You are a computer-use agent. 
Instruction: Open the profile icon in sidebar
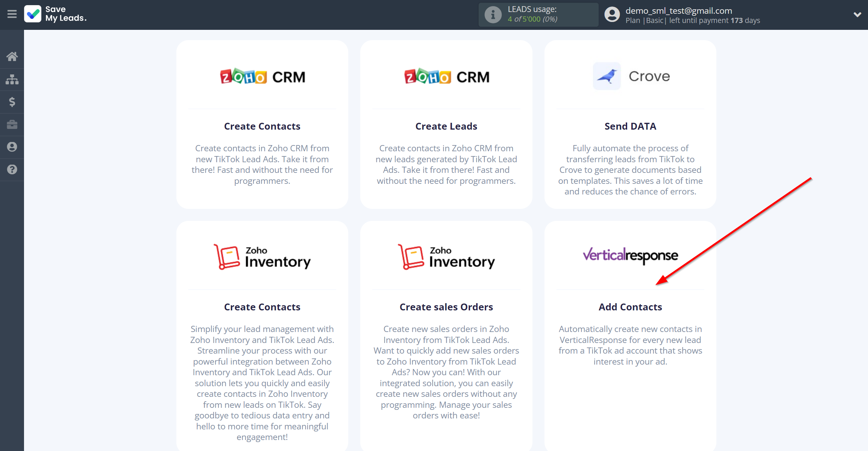[12, 147]
